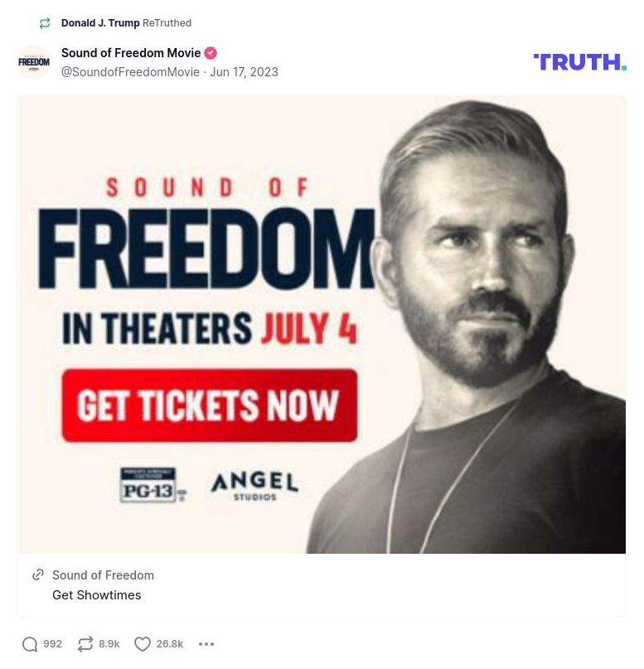Click the link chain icon in card

tap(38, 574)
